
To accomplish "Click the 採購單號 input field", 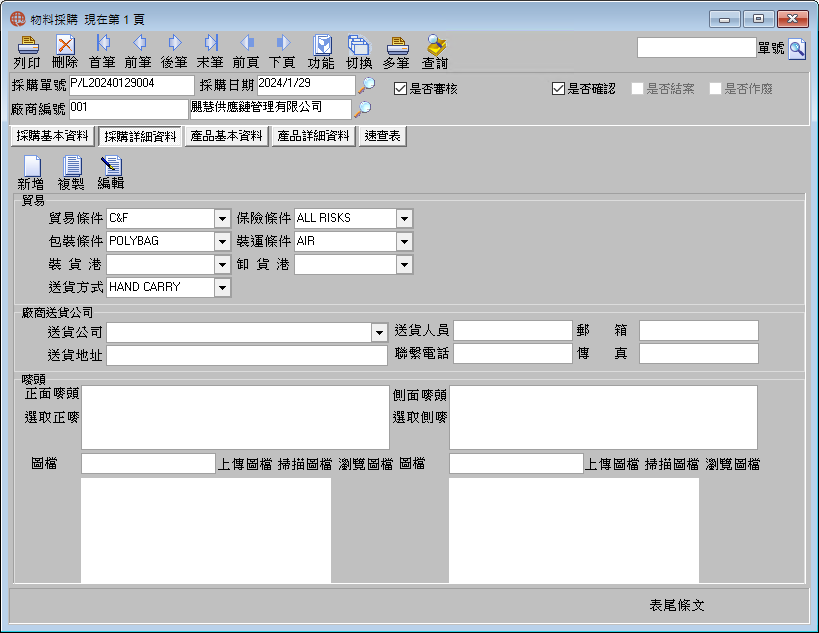I will pos(132,85).
